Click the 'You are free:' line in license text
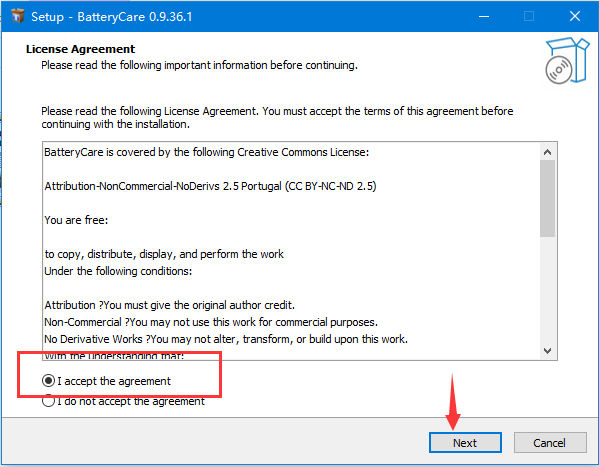 pos(76,220)
